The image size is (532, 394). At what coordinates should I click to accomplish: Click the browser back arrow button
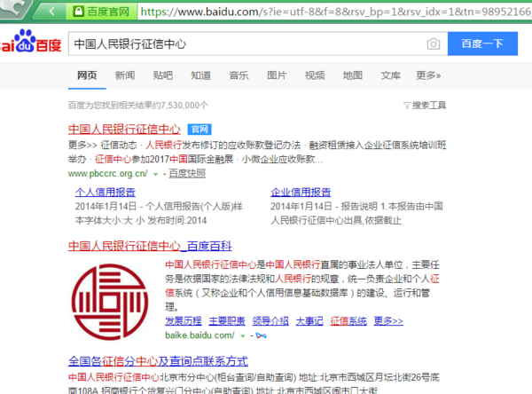coord(51,12)
